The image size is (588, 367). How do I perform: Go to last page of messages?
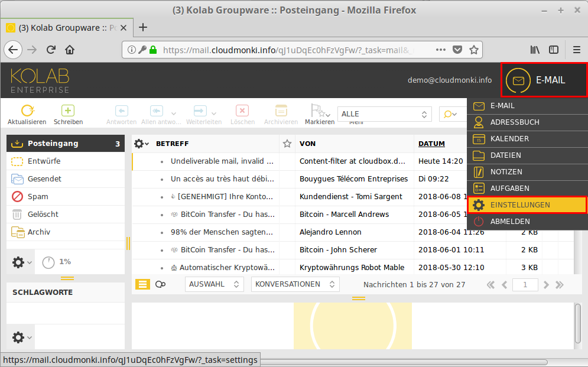pyautogui.click(x=560, y=285)
